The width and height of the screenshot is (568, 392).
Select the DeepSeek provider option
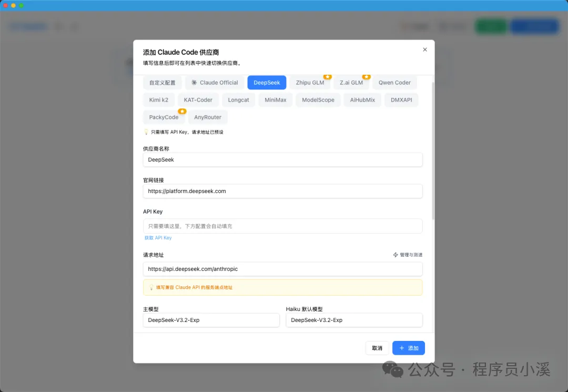pos(267,83)
